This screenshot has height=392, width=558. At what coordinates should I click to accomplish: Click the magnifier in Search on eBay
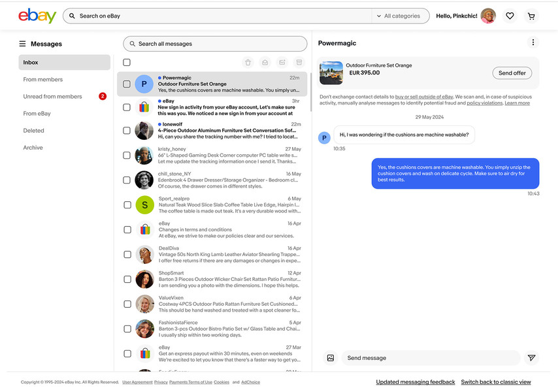(72, 16)
